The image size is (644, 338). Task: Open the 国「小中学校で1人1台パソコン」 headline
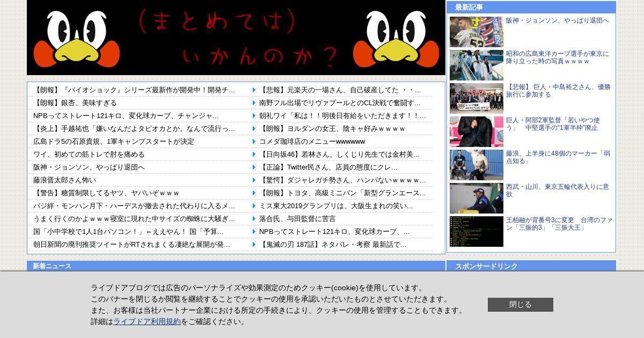pos(129,232)
